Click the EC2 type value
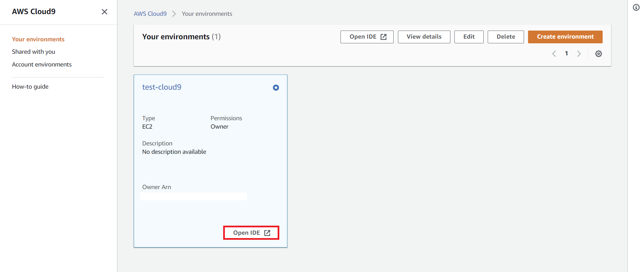The width and height of the screenshot is (644, 272). [147, 127]
